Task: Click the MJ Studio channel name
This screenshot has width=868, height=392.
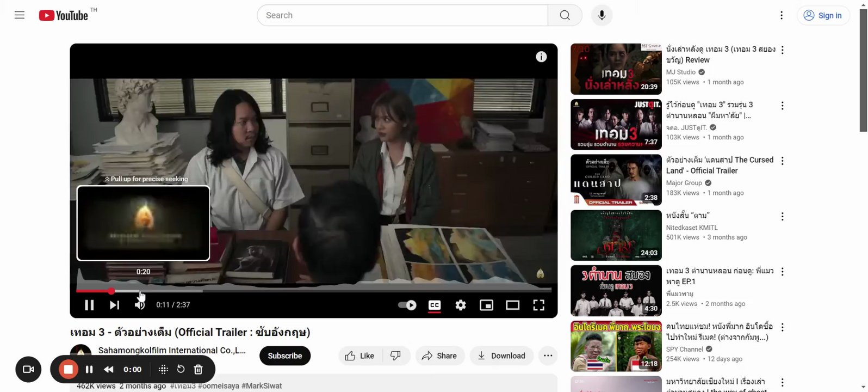Action: tap(681, 72)
